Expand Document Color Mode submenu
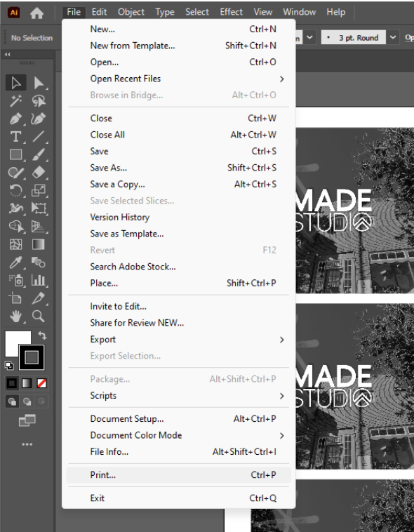The image size is (414, 532). tap(178, 435)
